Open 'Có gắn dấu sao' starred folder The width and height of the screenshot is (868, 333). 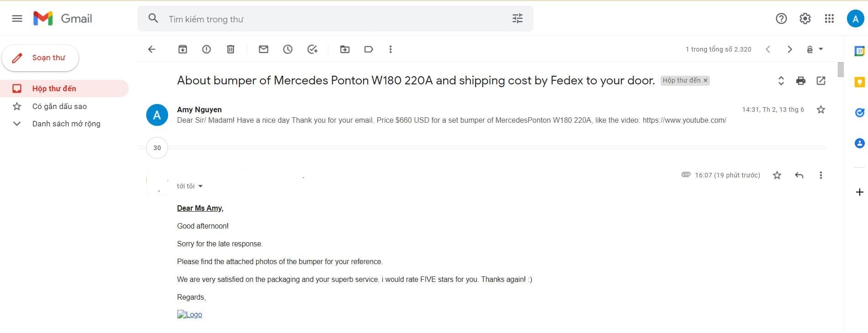[x=59, y=106]
